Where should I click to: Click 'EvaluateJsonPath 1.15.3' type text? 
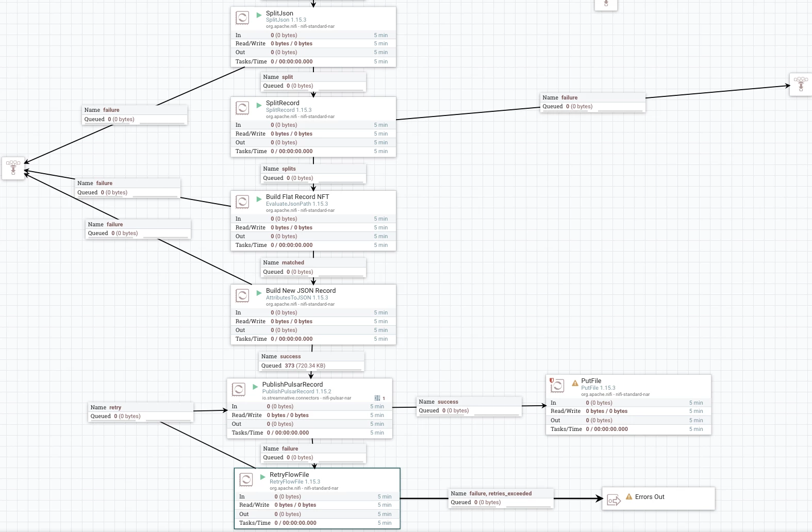[297, 204]
